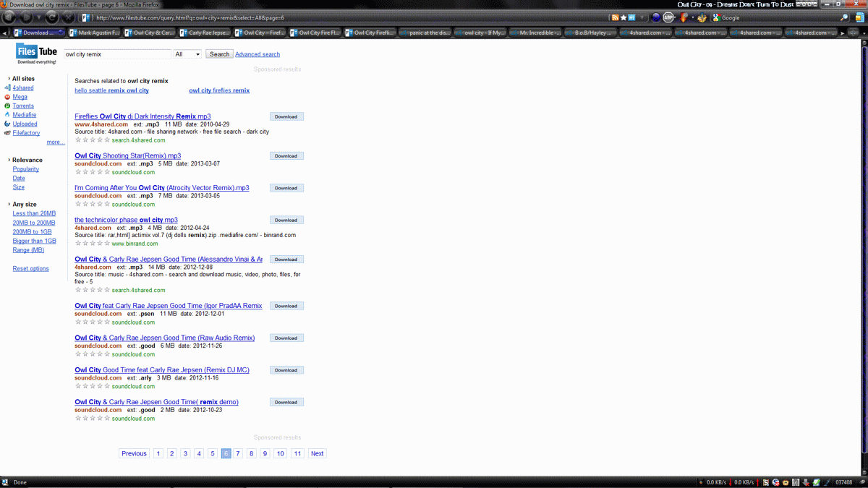
Task: Download 'Owl City Good Time( remix demo)' result
Action: point(286,402)
